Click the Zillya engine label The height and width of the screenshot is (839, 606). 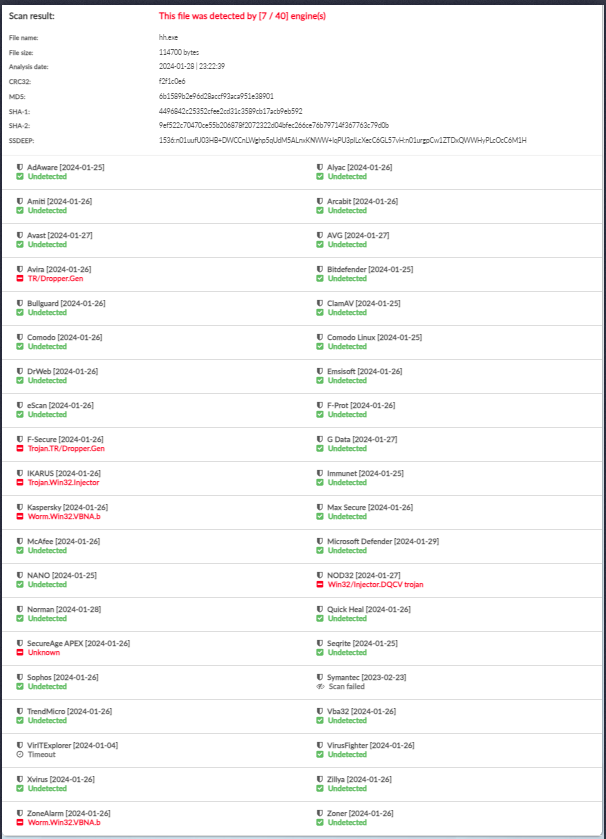click(x=336, y=779)
